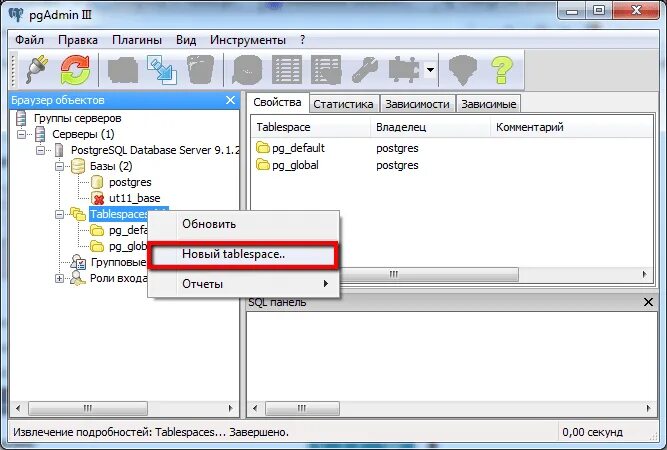The height and width of the screenshot is (450, 667).
Task: Click the Databases cylinder icon in tree
Action: click(x=78, y=166)
